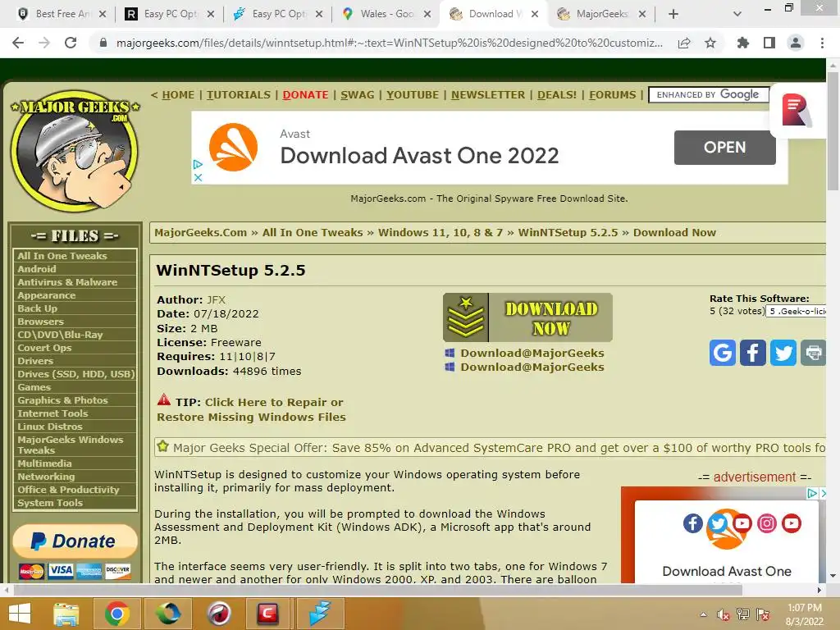This screenshot has width=840, height=630.
Task: Bookmark this page with the star icon
Action: (x=710, y=43)
